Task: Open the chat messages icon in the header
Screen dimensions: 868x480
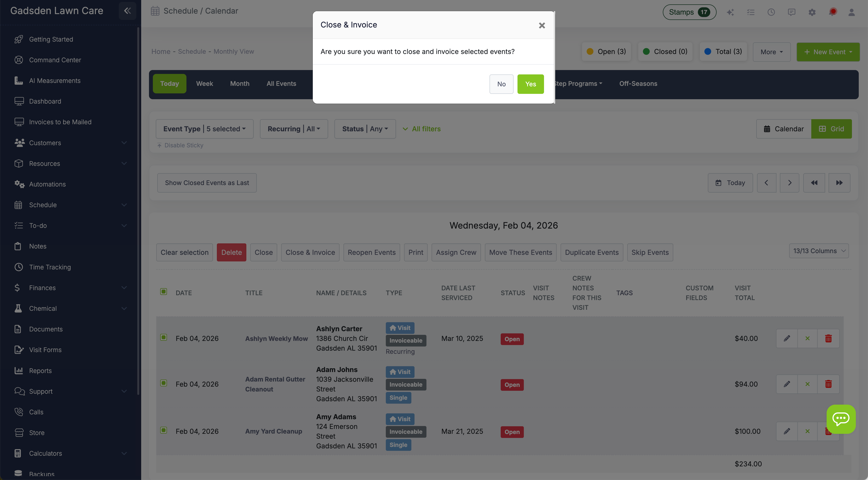Action: coord(792,12)
